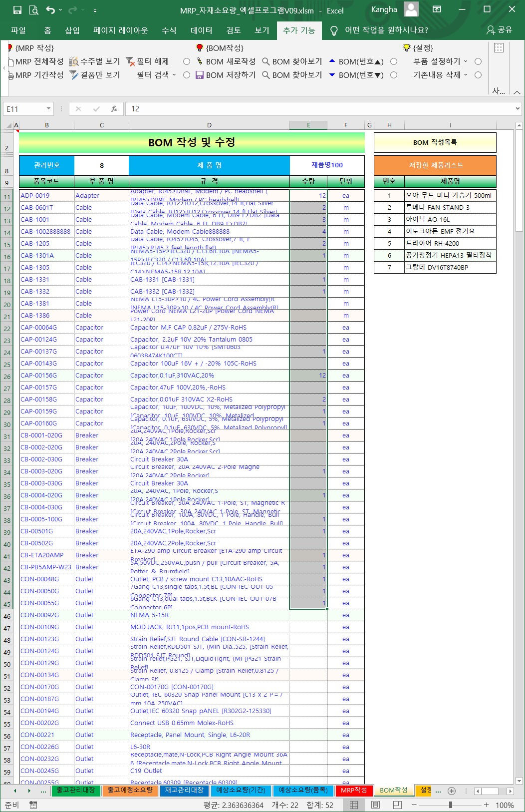Image resolution: width=525 pixels, height=812 pixels.
Task: Run MRP 전체작성 command
Action: (x=35, y=61)
